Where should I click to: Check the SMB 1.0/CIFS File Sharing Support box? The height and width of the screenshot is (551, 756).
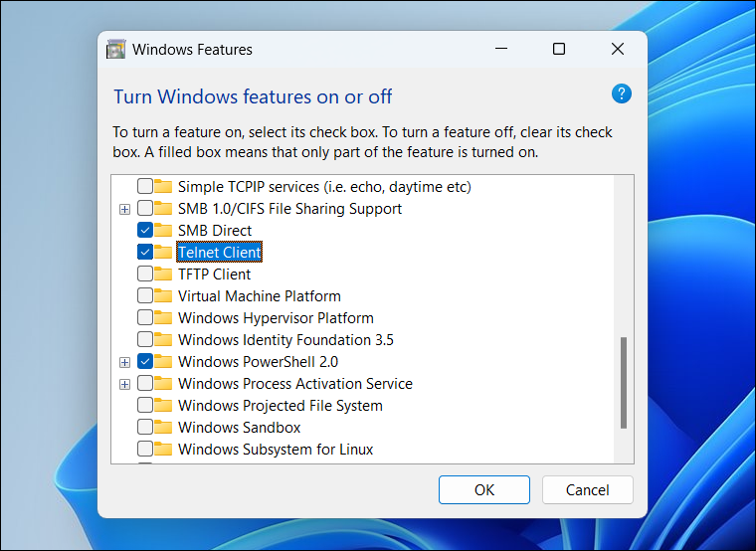[x=145, y=208]
